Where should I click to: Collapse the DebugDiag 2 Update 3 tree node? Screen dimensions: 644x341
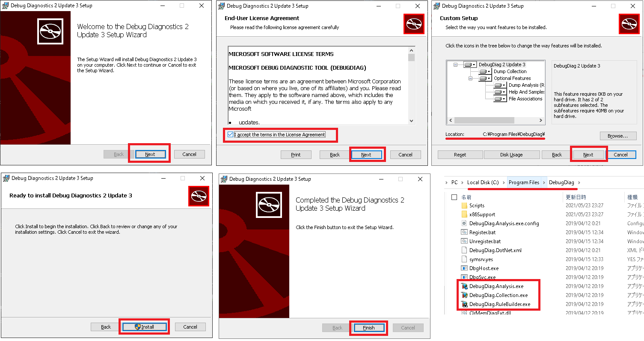[455, 65]
